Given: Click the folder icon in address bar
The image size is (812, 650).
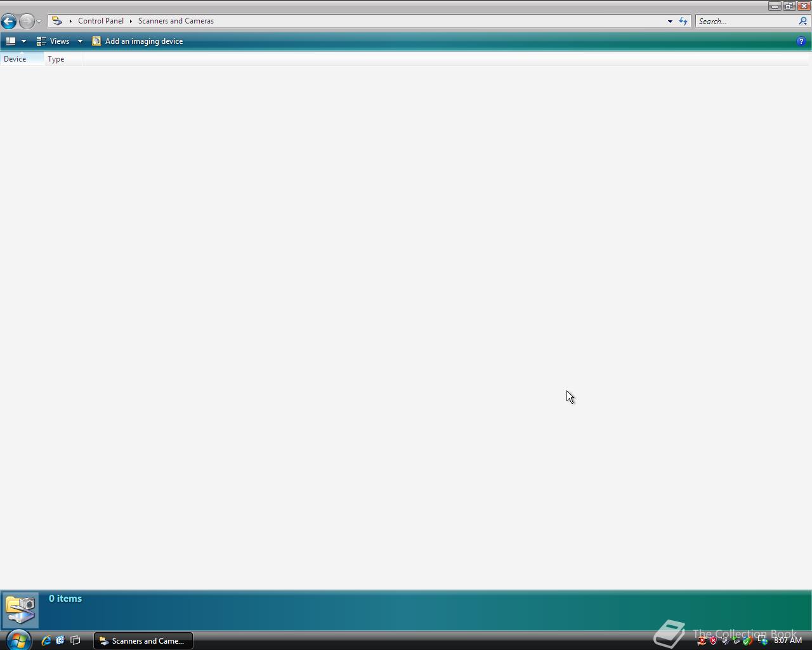Looking at the screenshot, I should (57, 21).
